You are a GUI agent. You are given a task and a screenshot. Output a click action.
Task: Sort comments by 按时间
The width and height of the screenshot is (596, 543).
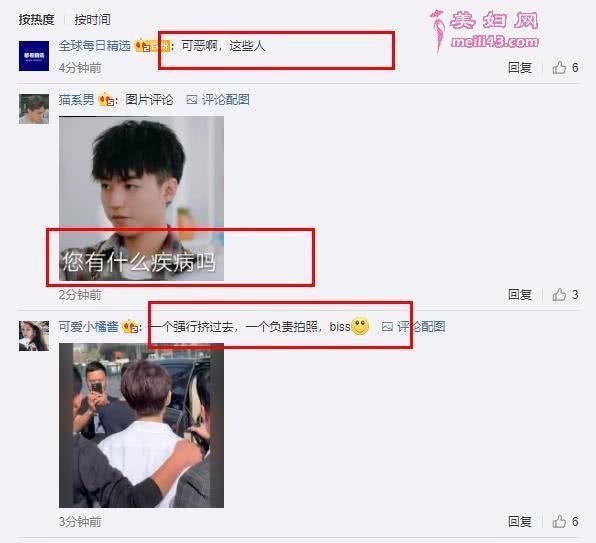tap(92, 19)
